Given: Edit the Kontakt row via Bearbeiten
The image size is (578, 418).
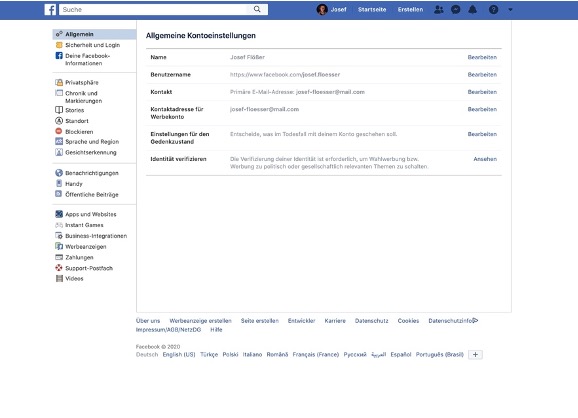Looking at the screenshot, I should [x=482, y=92].
